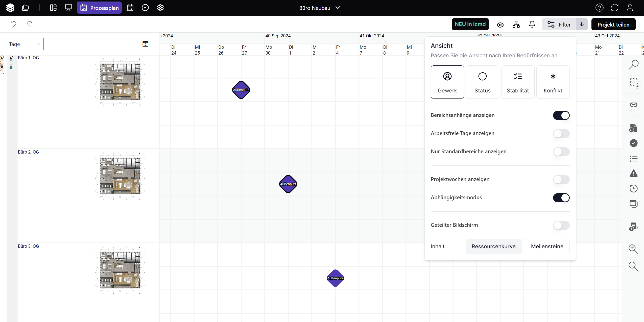Expand the Büro Neubau project dropdown
Image resolution: width=644 pixels, height=322 pixels.
319,8
